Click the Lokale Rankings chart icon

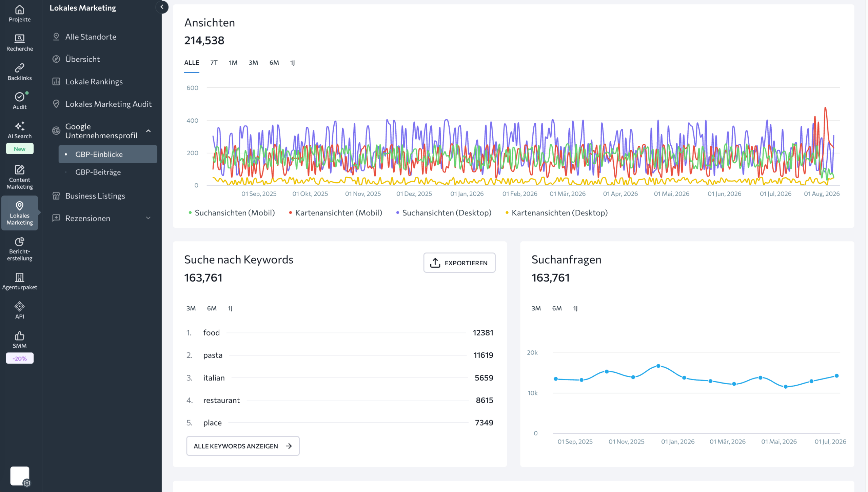point(56,81)
